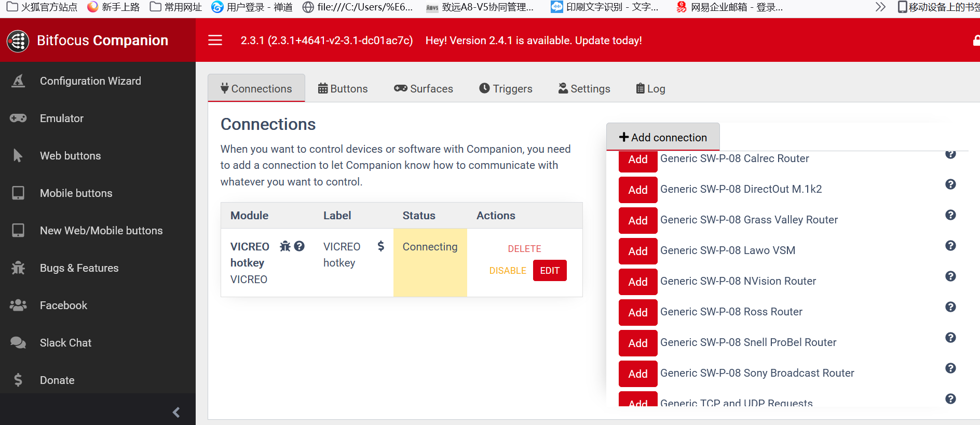The width and height of the screenshot is (980, 425).
Task: Switch to the Settings tab
Action: pos(584,88)
